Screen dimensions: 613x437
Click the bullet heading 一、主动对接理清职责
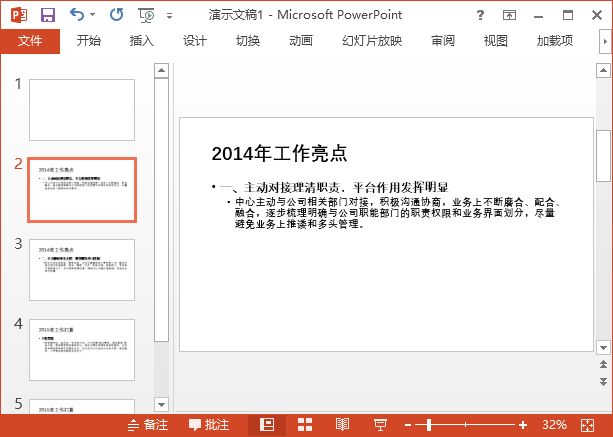tap(334, 188)
